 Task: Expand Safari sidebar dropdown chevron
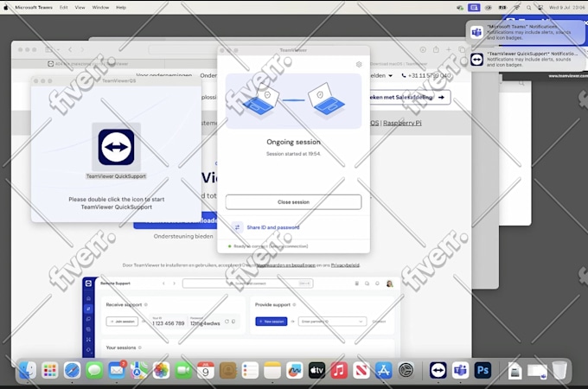tap(58, 49)
